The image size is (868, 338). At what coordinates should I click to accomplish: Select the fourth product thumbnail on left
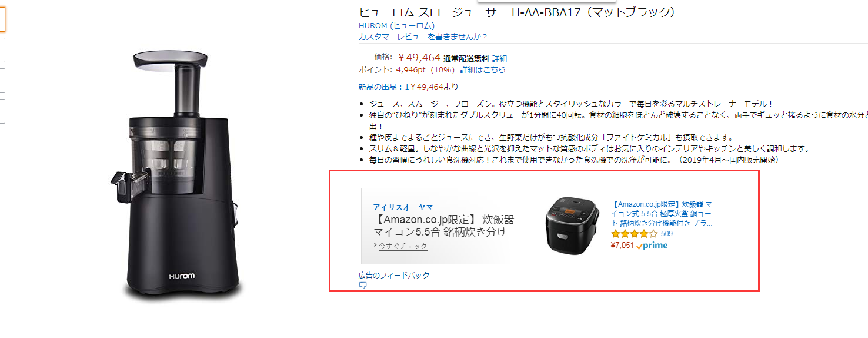tap(2, 111)
